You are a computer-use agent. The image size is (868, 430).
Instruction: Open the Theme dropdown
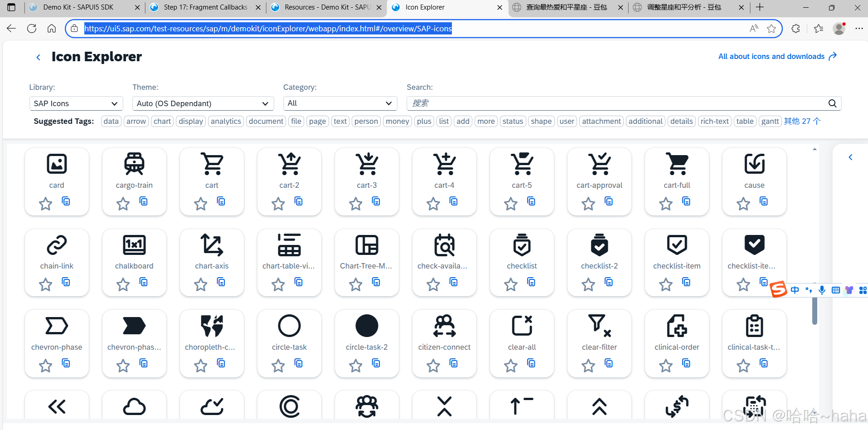pos(203,103)
